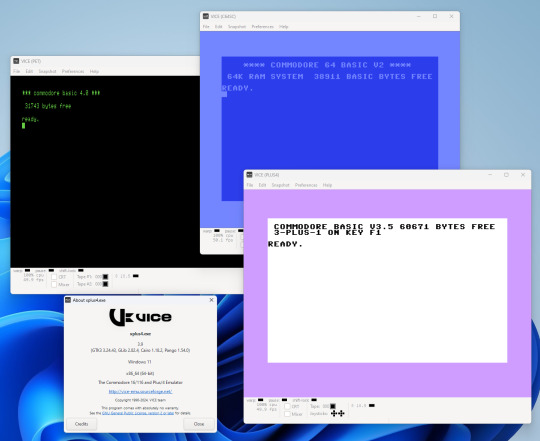The image size is (540, 441).
Task: Click the VICE logo in the About dialog
Action: point(140,317)
